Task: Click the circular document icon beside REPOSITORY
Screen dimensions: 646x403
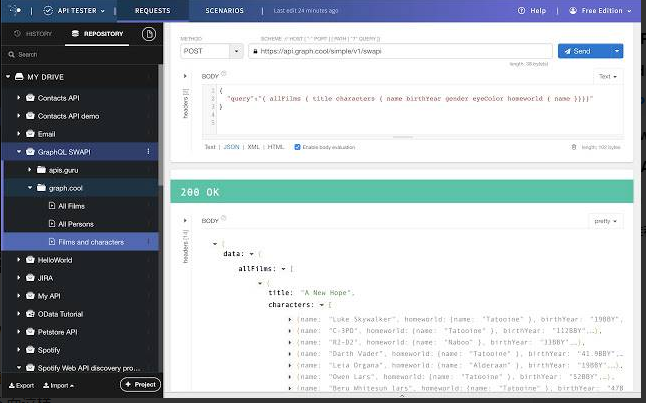Action: [x=149, y=34]
